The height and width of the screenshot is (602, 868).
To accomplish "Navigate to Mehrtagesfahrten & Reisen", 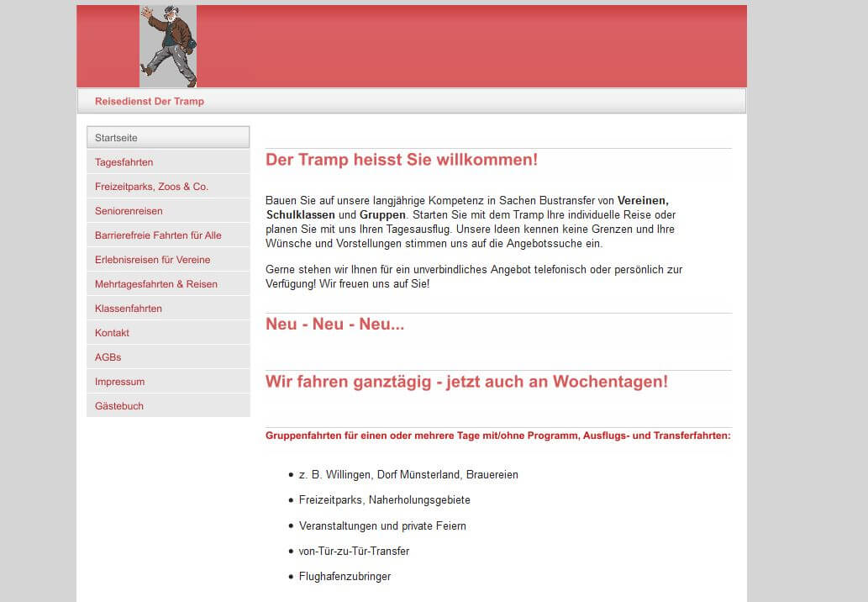I will click(168, 284).
